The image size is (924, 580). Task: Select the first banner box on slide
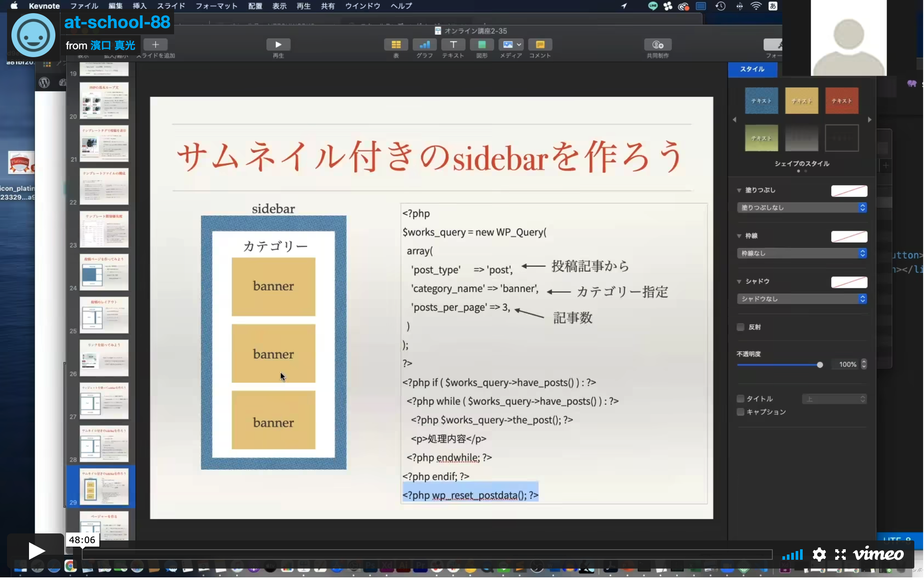[273, 286]
